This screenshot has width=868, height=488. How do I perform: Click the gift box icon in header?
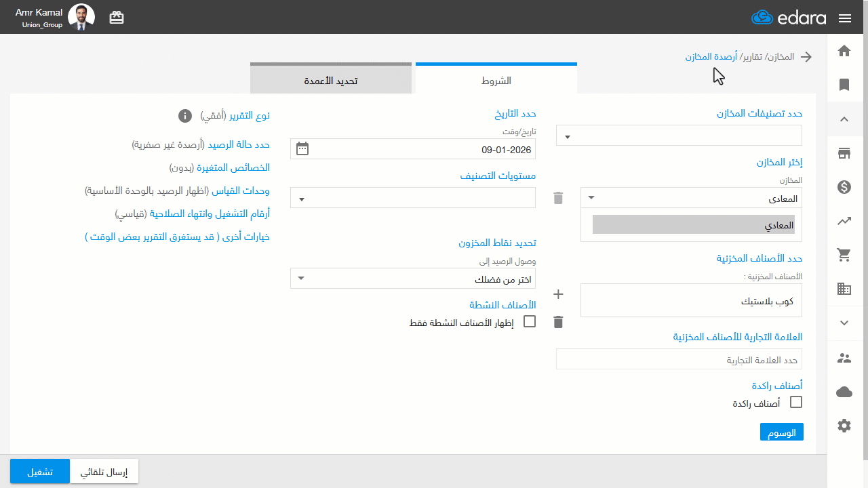[x=117, y=18]
